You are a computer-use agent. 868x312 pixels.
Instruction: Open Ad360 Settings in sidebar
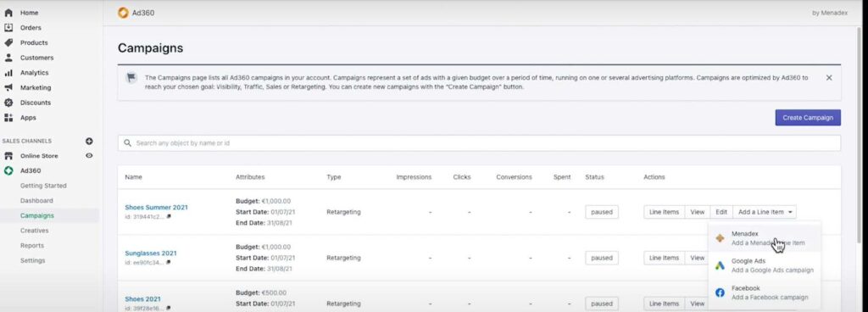coord(33,260)
